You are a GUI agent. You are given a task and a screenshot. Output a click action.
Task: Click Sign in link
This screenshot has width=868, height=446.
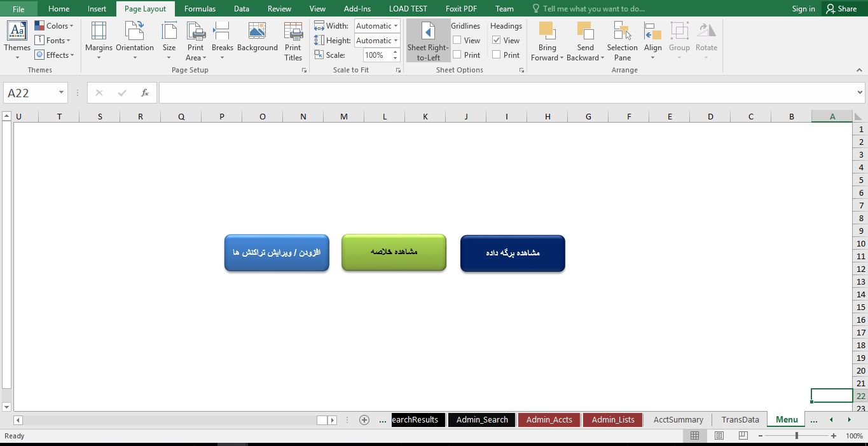pos(803,9)
